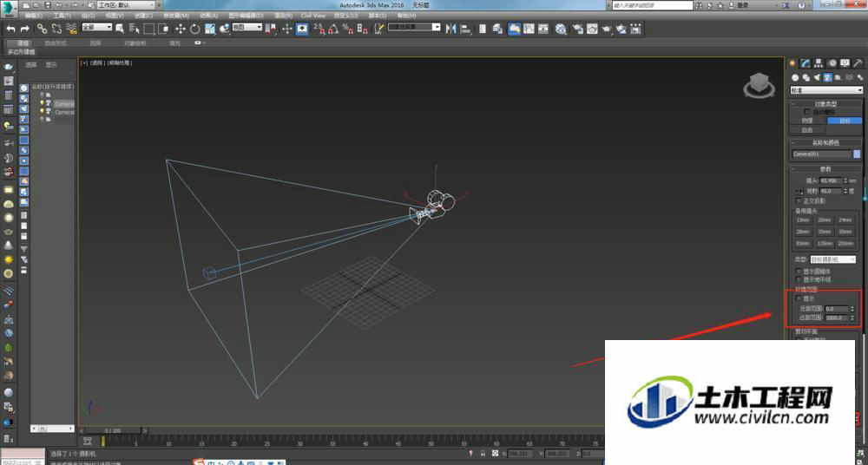This screenshot has height=465, width=868.
Task: Activate the Select and Rotate tool
Action: pos(194,29)
